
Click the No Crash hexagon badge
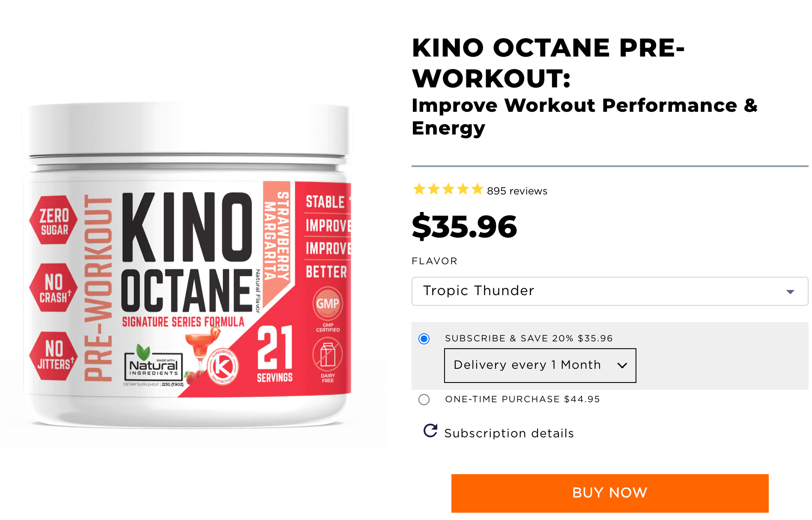pyautogui.click(x=54, y=287)
